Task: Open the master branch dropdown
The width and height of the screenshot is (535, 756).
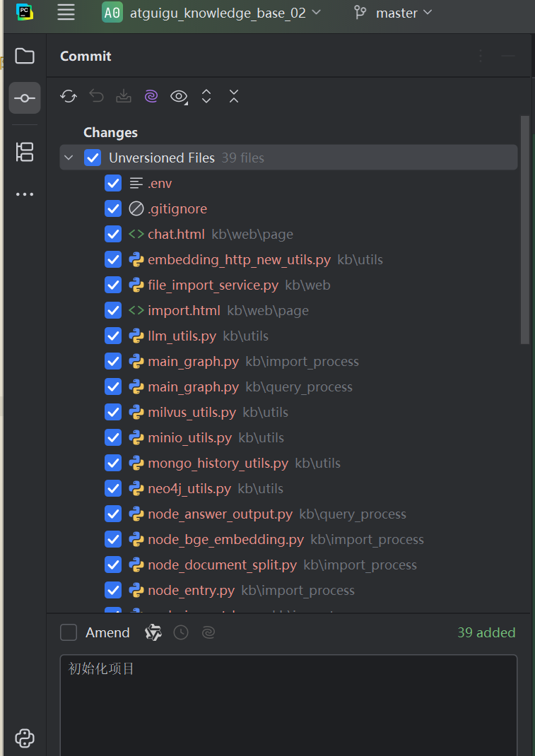Action: click(404, 13)
